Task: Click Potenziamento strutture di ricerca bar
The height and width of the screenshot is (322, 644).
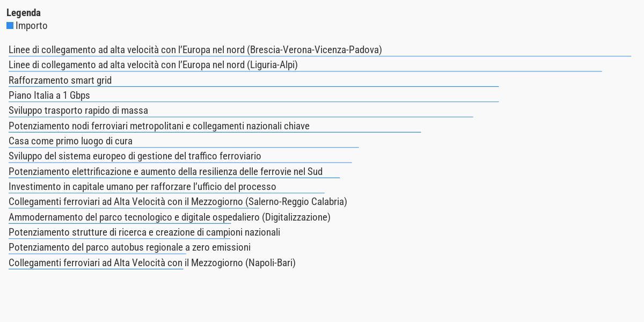Action: coord(144,232)
